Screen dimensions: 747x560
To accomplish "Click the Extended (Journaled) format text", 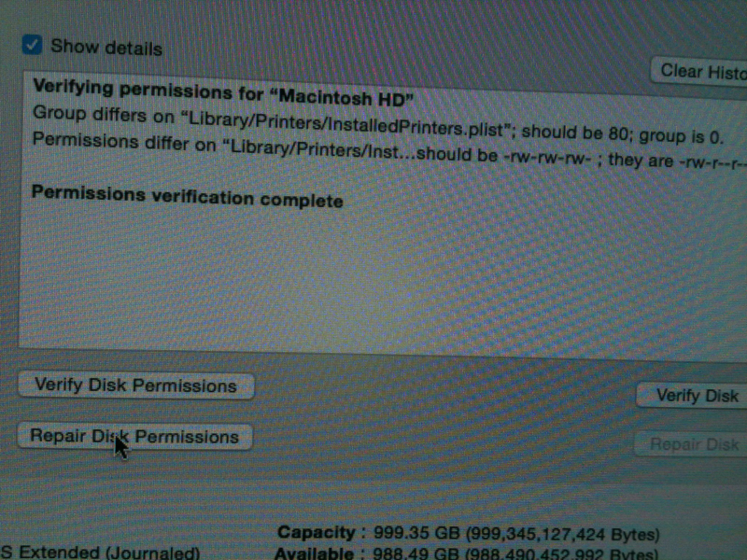I will click(x=100, y=553).
